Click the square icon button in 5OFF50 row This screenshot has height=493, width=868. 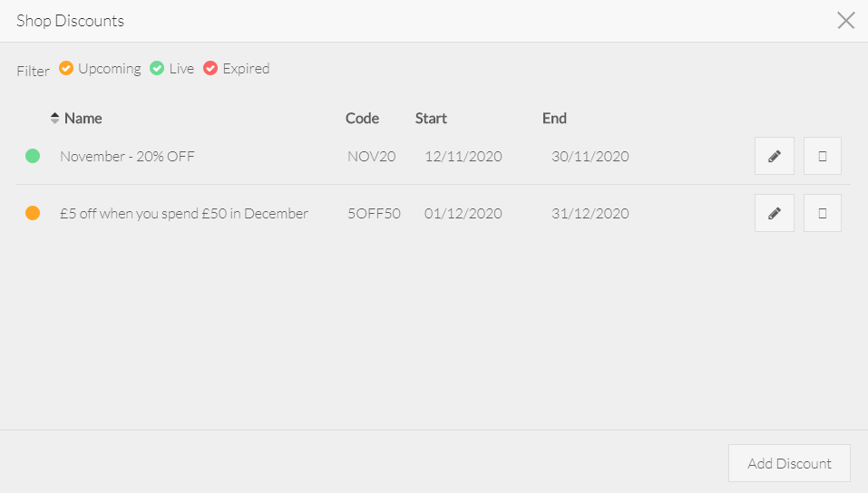(822, 213)
